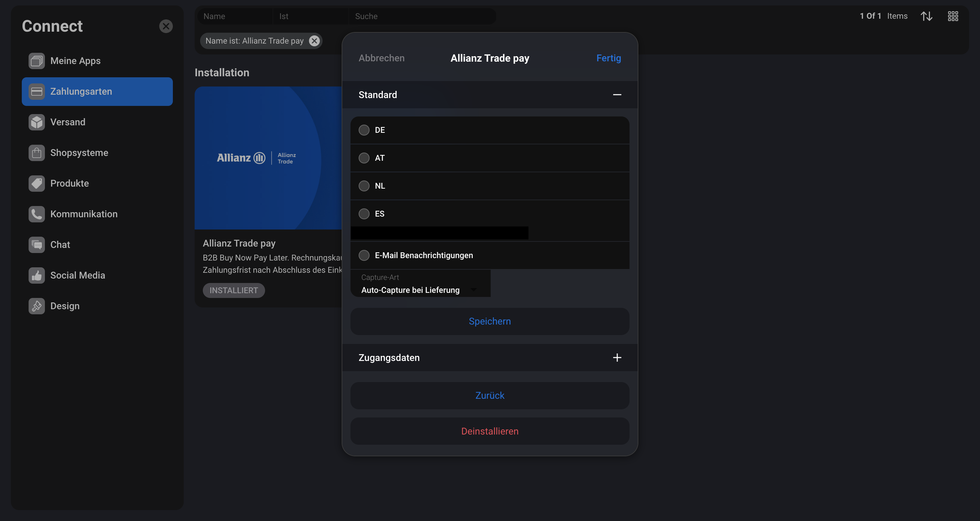The height and width of the screenshot is (521, 980).
Task: Click the Speichern button
Action: tap(490, 321)
